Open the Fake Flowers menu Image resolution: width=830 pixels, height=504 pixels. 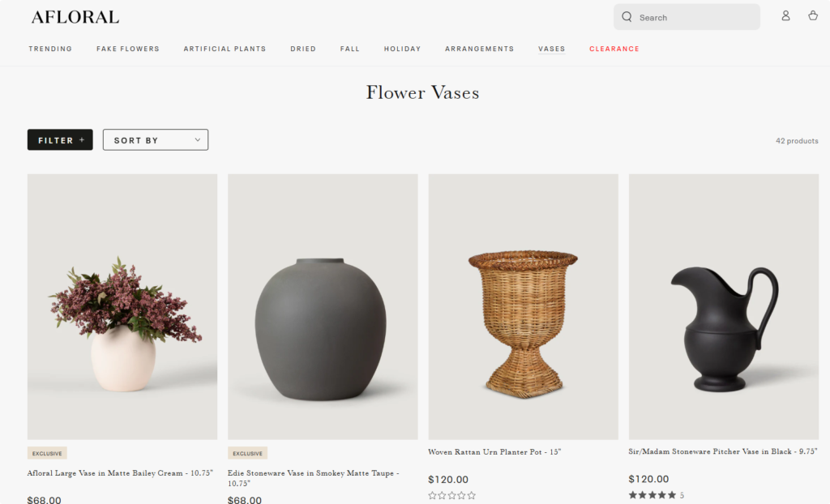127,49
